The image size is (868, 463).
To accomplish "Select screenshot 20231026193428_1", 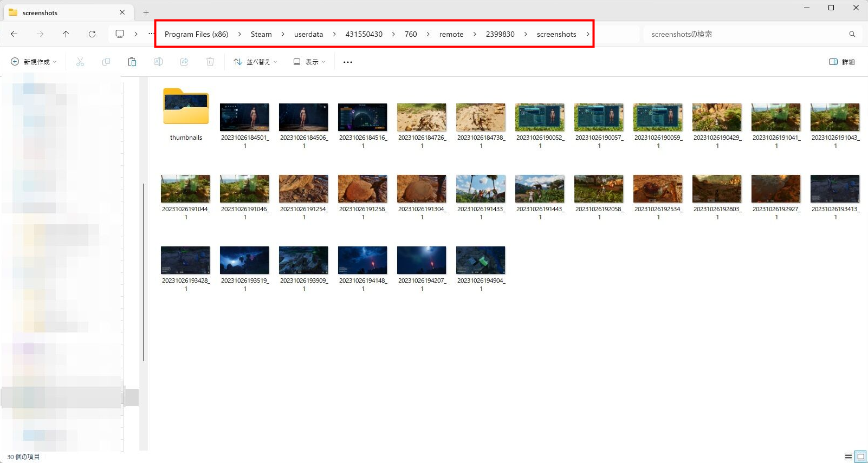I will click(185, 269).
